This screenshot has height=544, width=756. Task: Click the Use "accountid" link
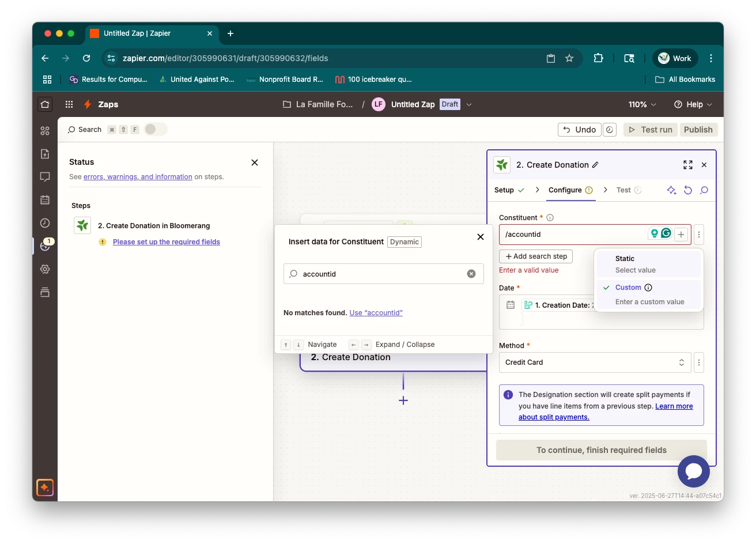click(x=376, y=313)
